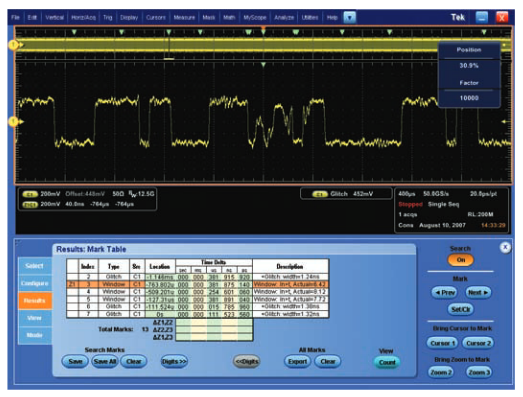Switch to the Configure side tab
Viewport: 523px width, 397px height.
coord(35,283)
